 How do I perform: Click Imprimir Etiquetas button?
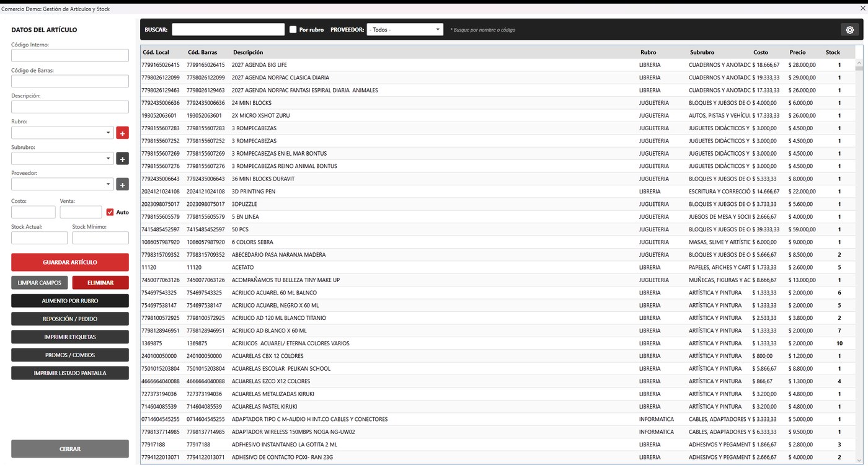click(70, 337)
